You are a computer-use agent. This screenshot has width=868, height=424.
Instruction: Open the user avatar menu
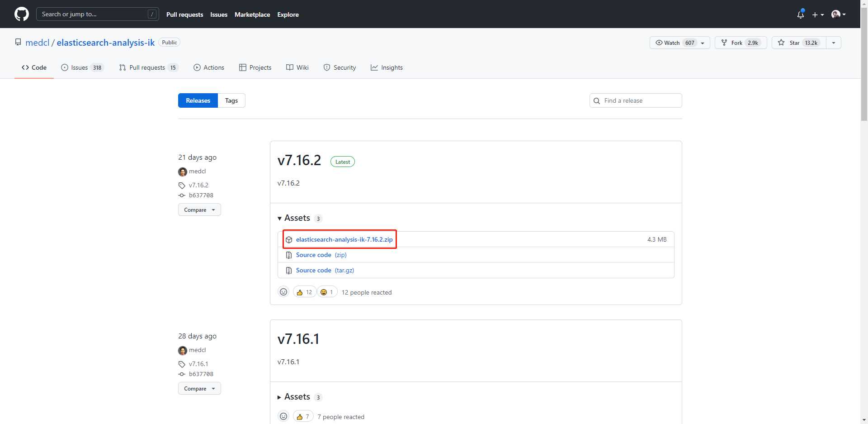pyautogui.click(x=838, y=14)
